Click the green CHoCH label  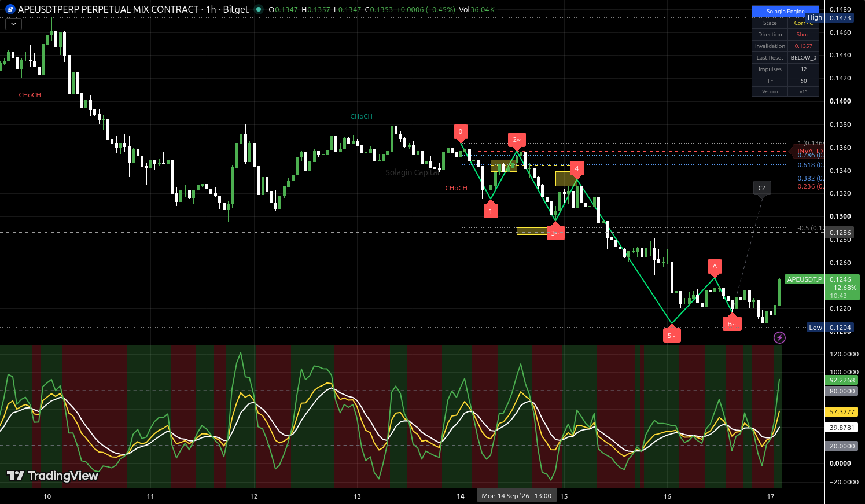[362, 116]
